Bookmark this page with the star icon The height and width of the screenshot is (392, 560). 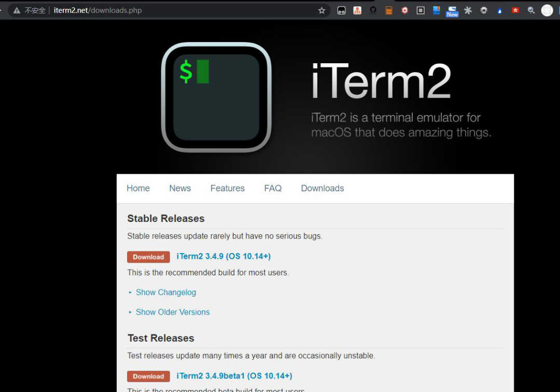pyautogui.click(x=321, y=10)
